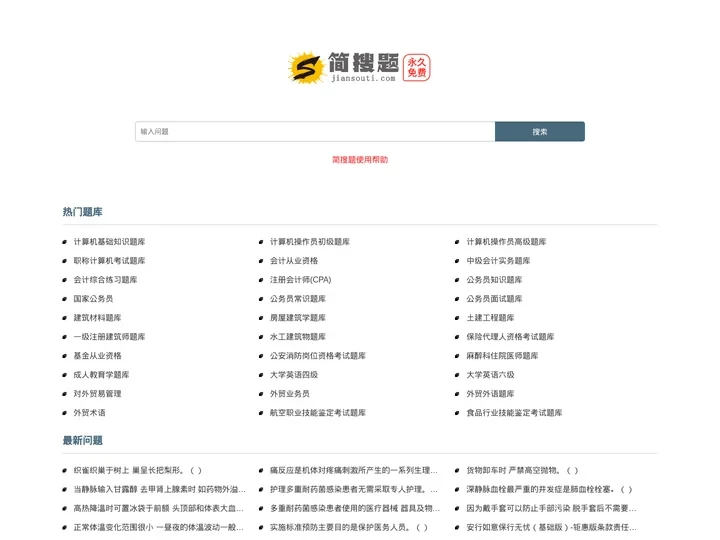Open the 外贸业务员 link
Viewport: 720px width, 540px height.
[290, 394]
